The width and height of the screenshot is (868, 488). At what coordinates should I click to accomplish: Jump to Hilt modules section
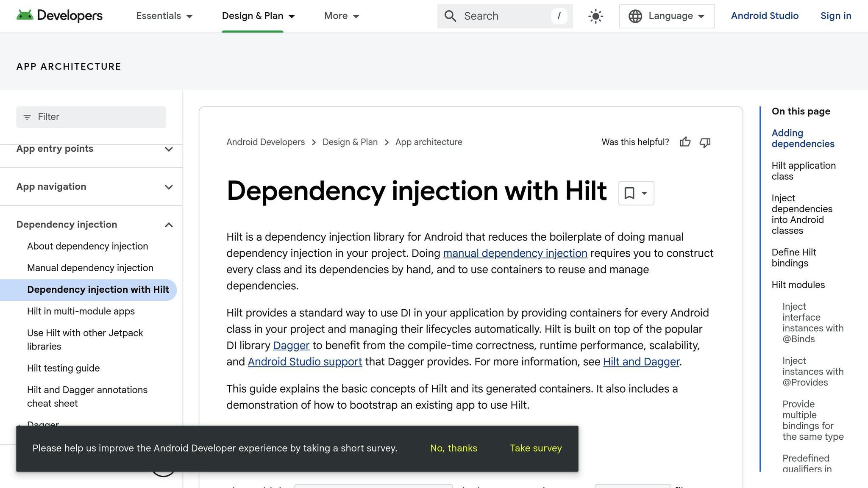[798, 285]
